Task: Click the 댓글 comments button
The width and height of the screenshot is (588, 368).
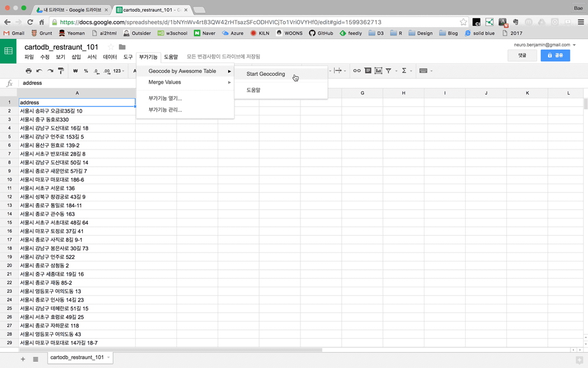Action: 522,55
